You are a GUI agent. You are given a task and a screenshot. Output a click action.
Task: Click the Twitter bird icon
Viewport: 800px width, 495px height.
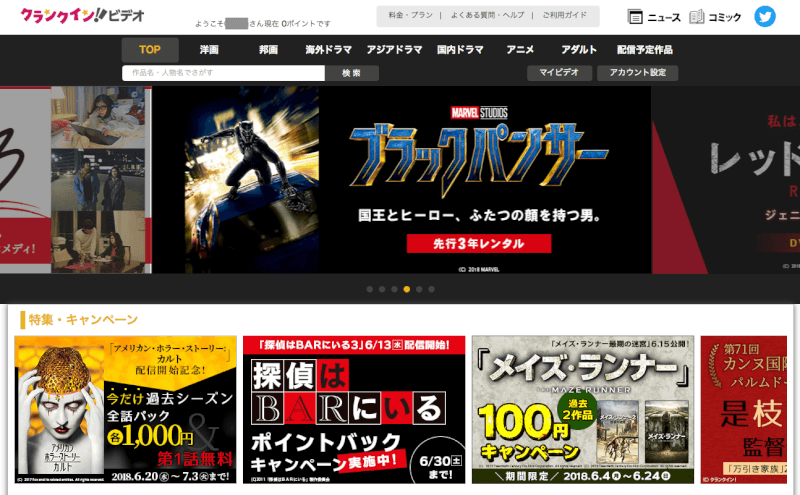[765, 16]
